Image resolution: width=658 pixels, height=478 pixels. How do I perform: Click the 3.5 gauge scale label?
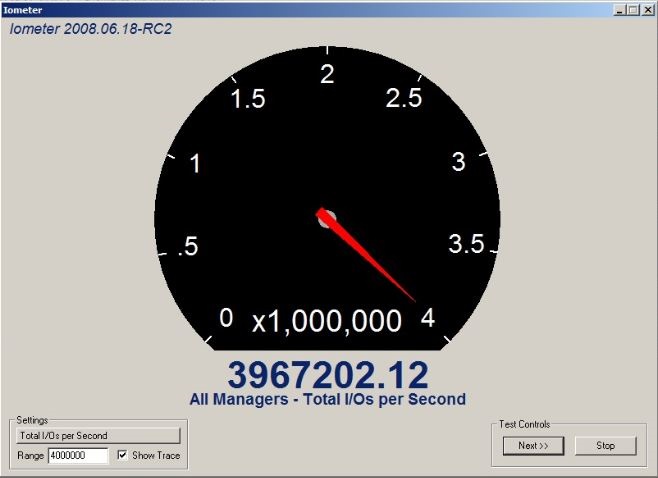click(x=465, y=244)
